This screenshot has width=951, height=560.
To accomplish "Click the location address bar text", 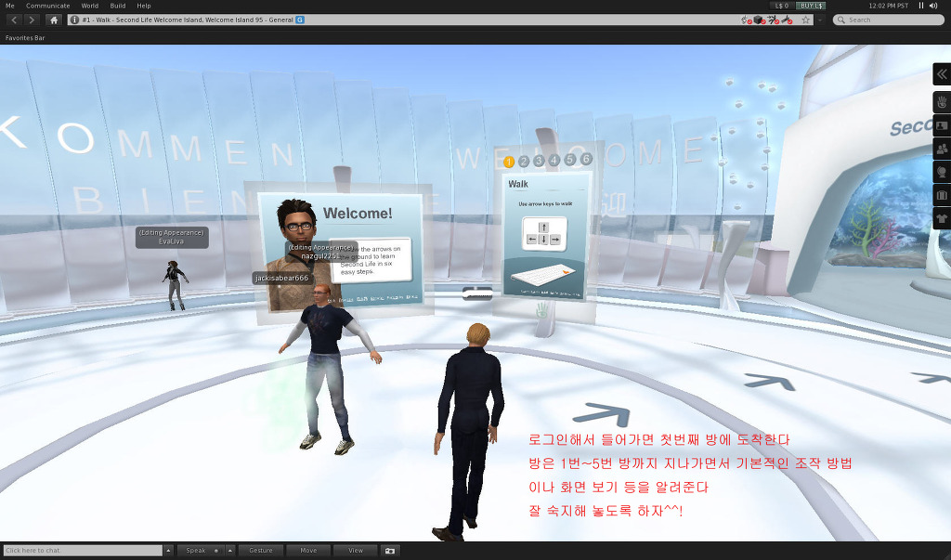I will [x=188, y=20].
